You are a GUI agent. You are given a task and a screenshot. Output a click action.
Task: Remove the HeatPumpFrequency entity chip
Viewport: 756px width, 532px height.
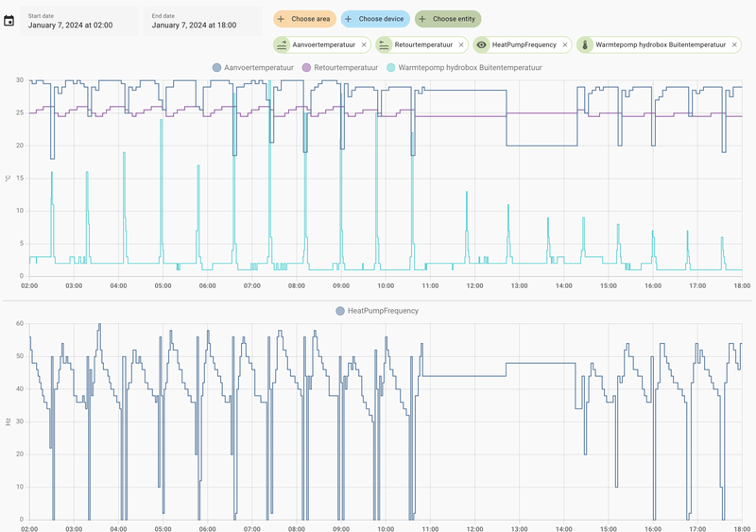[565, 44]
